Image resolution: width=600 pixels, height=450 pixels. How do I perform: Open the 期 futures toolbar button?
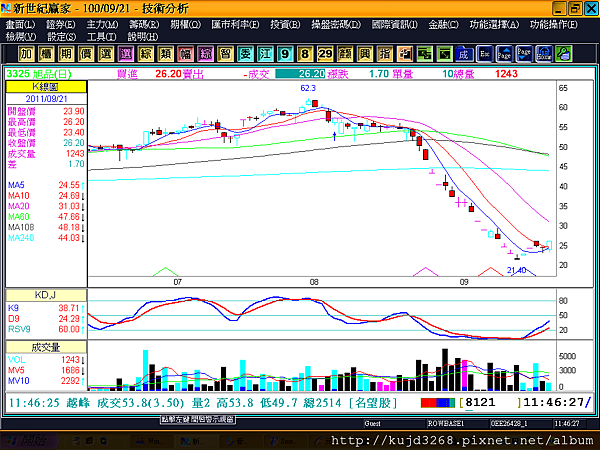click(x=66, y=54)
